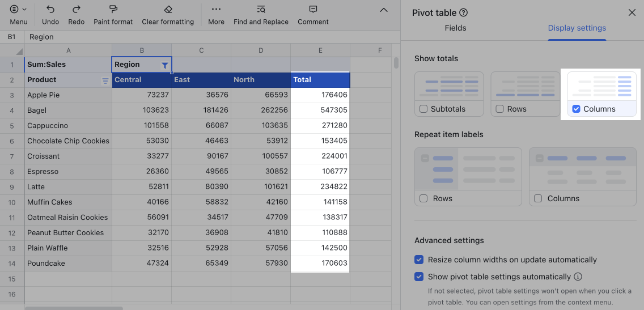Select the Paint format tool
The width and height of the screenshot is (644, 310).
tap(113, 10)
